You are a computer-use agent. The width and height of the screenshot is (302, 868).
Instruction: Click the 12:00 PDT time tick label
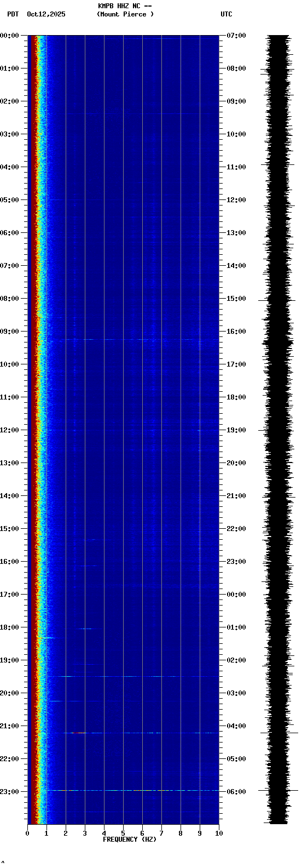(x=10, y=430)
